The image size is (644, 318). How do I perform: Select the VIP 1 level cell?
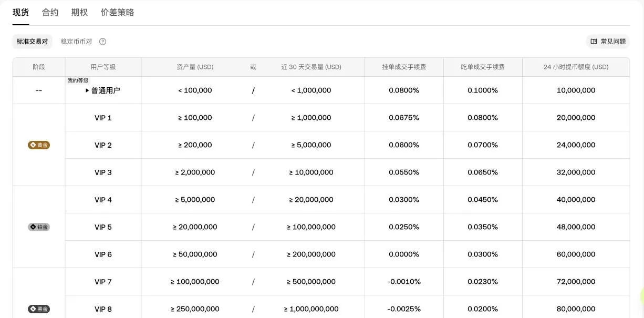[103, 118]
